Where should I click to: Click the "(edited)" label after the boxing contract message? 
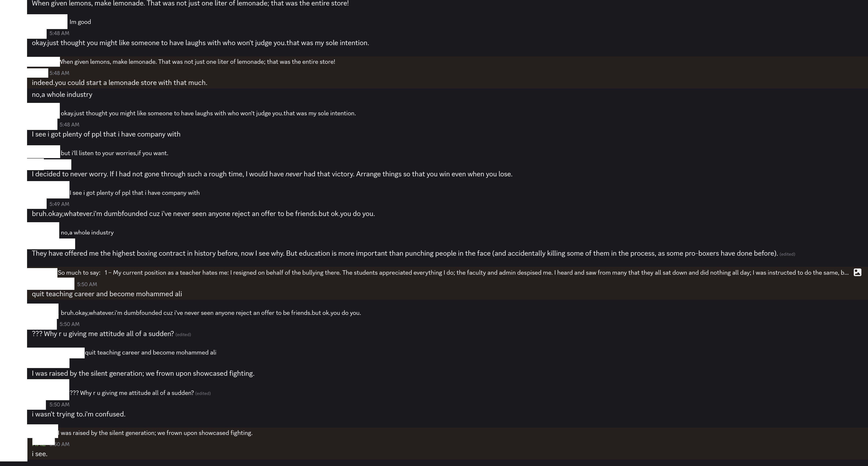pyautogui.click(x=787, y=254)
